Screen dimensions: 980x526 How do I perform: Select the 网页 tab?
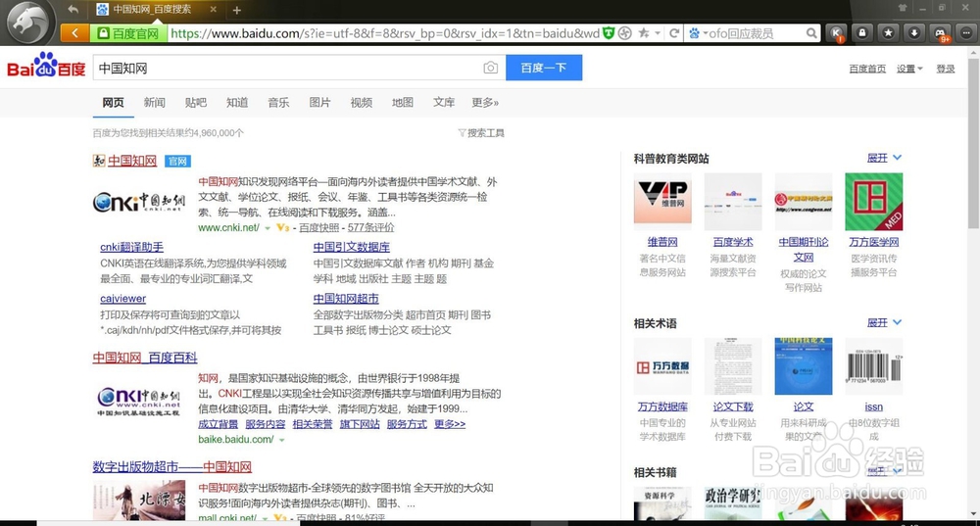pos(113,103)
